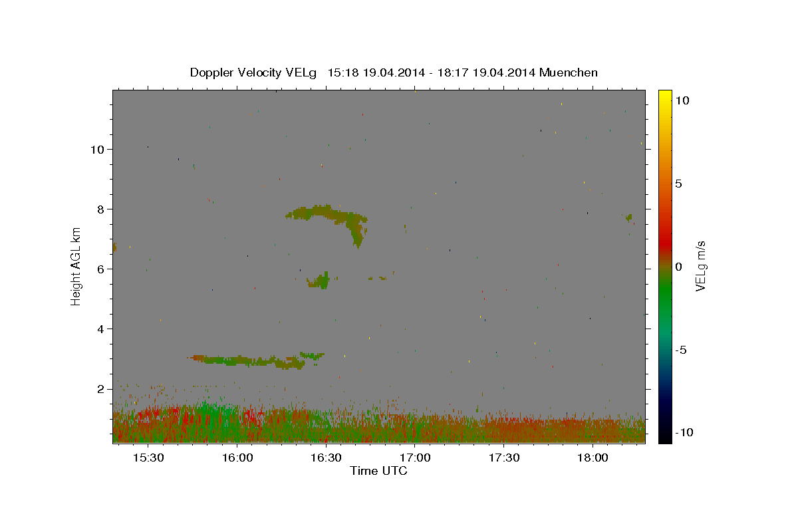The width and height of the screenshot is (798, 532).
Task: Click the 'VELg m/s' colorbar label
Action: point(700,267)
